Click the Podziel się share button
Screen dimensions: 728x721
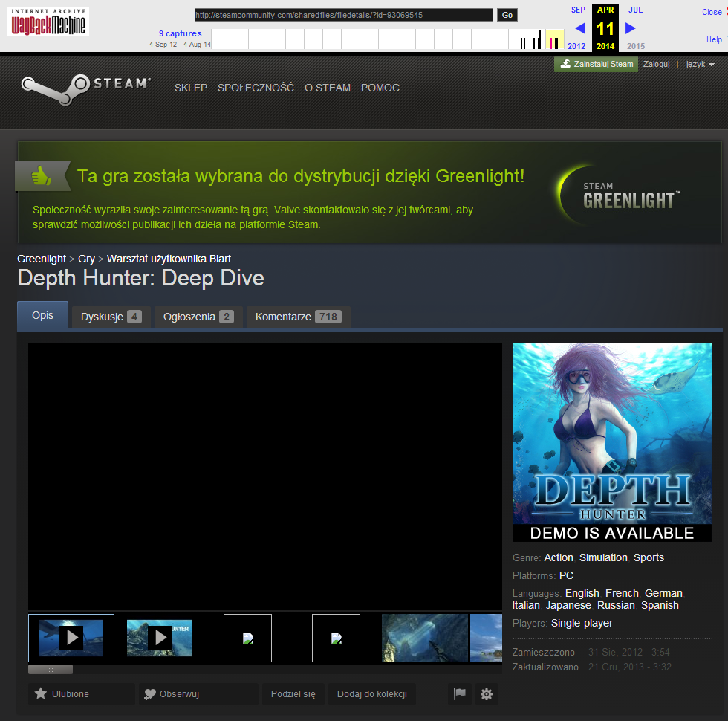tap(293, 694)
